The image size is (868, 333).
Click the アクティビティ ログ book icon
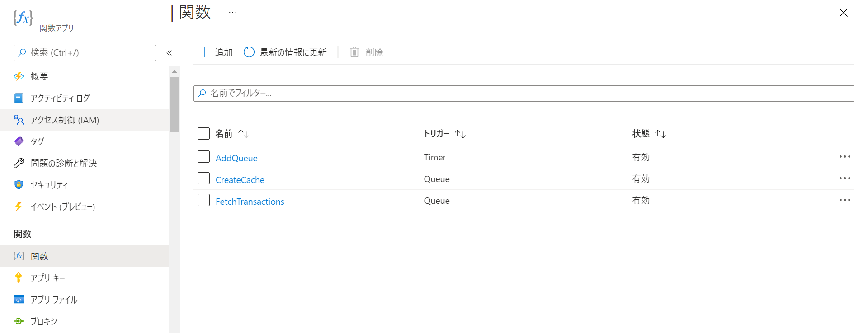[19, 98]
